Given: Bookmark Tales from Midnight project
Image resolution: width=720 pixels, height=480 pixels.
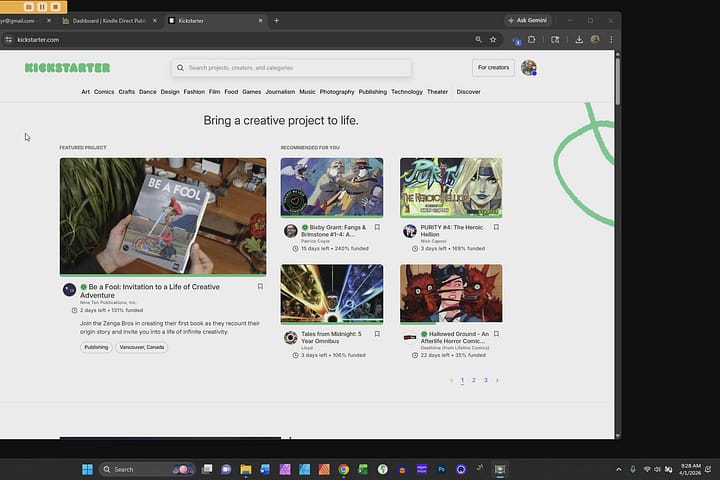Looking at the screenshot, I should [x=377, y=334].
